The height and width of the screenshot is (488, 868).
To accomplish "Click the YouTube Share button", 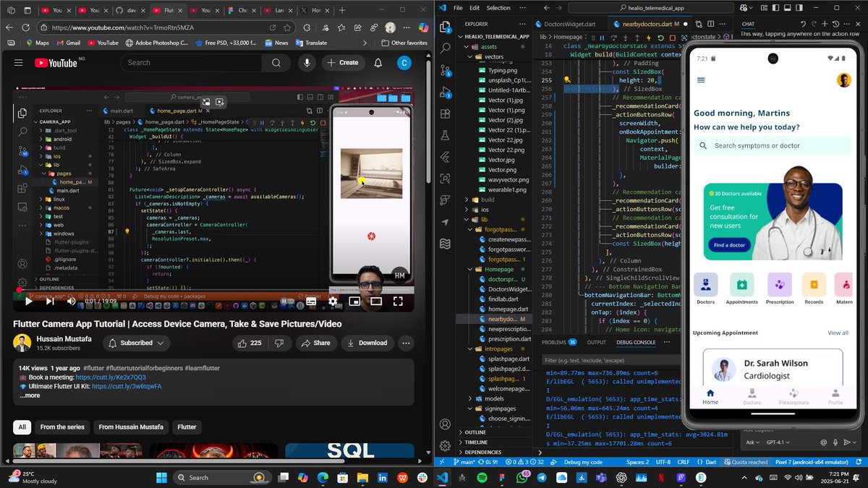I will click(x=315, y=343).
